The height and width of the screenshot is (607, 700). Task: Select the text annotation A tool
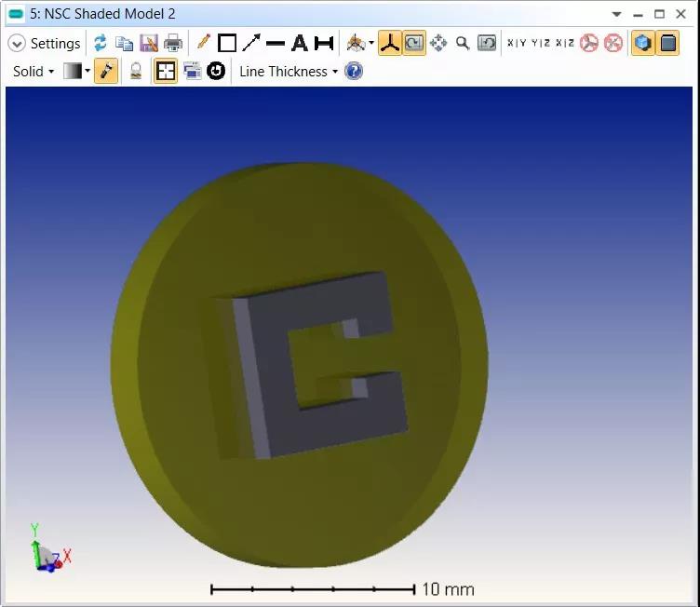[299, 43]
